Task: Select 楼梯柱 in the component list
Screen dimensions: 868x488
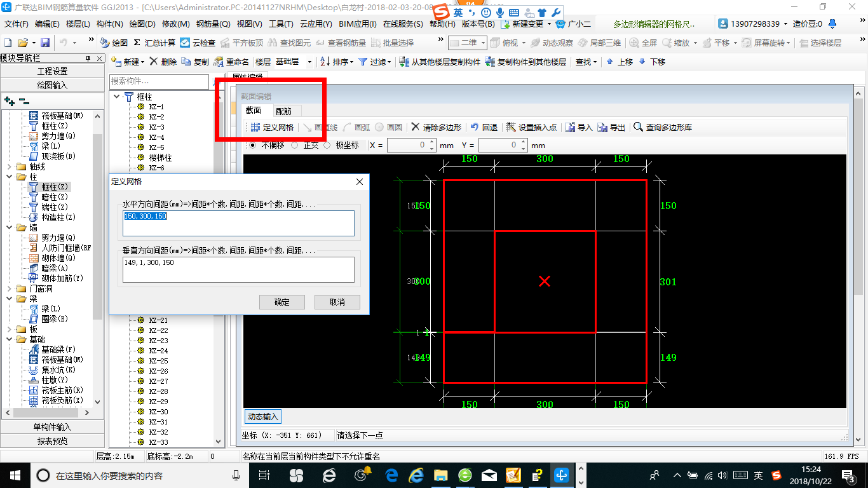Action: (160, 158)
